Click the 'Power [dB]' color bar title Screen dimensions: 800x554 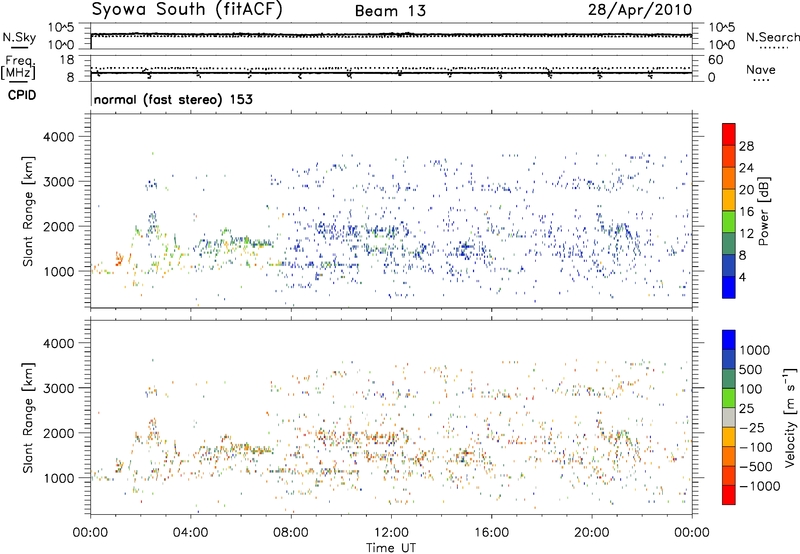tap(764, 211)
